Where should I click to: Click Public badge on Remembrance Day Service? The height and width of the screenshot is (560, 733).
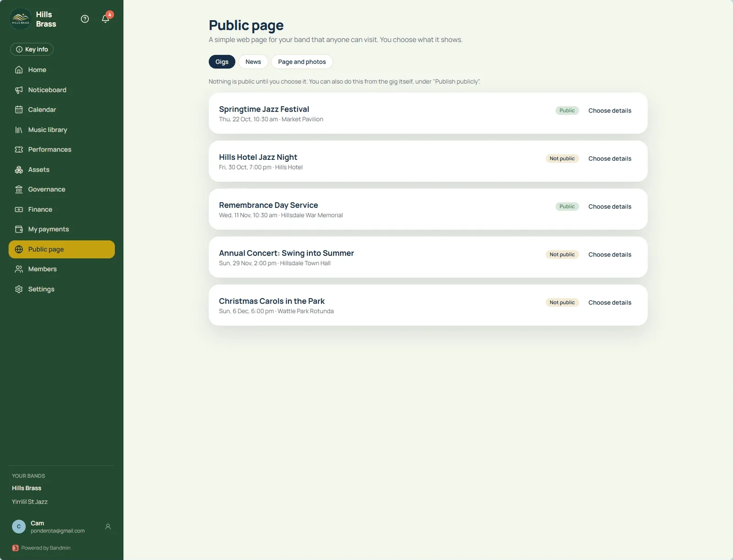coord(567,207)
